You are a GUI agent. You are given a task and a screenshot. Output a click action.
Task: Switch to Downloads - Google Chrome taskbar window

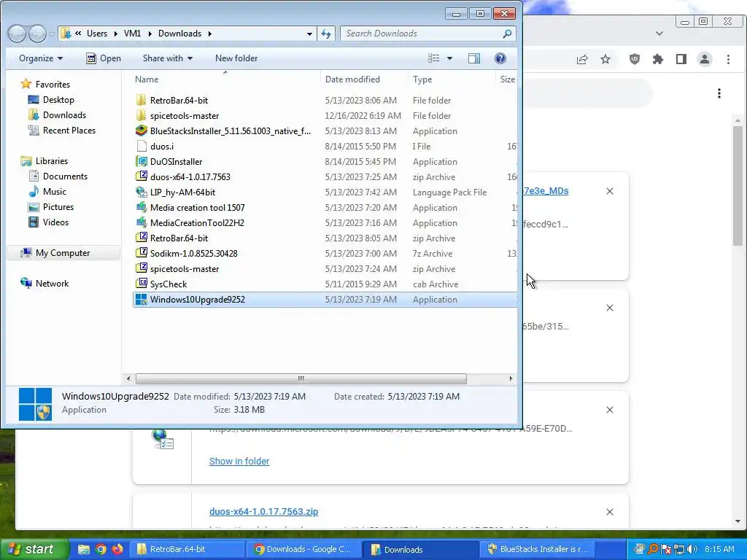(x=303, y=550)
